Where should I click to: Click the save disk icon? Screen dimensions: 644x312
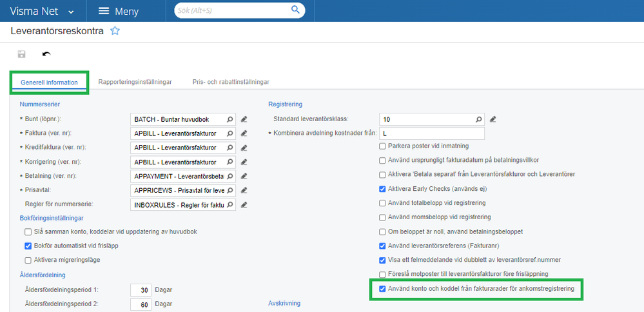tap(21, 54)
